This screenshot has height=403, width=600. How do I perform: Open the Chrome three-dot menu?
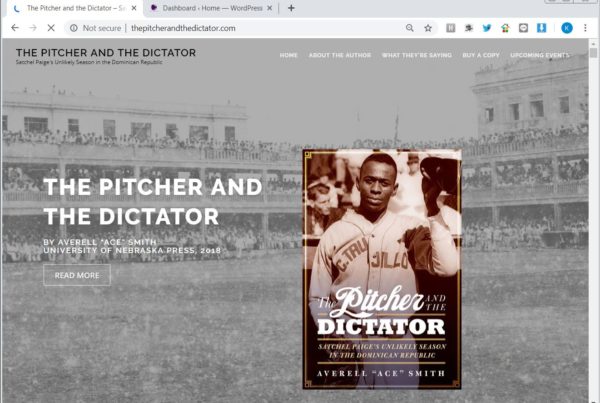click(585, 28)
